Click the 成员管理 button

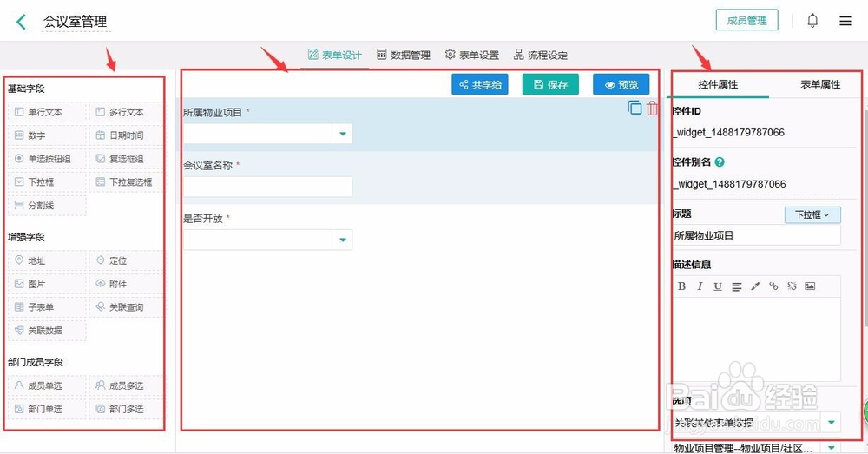(746, 21)
